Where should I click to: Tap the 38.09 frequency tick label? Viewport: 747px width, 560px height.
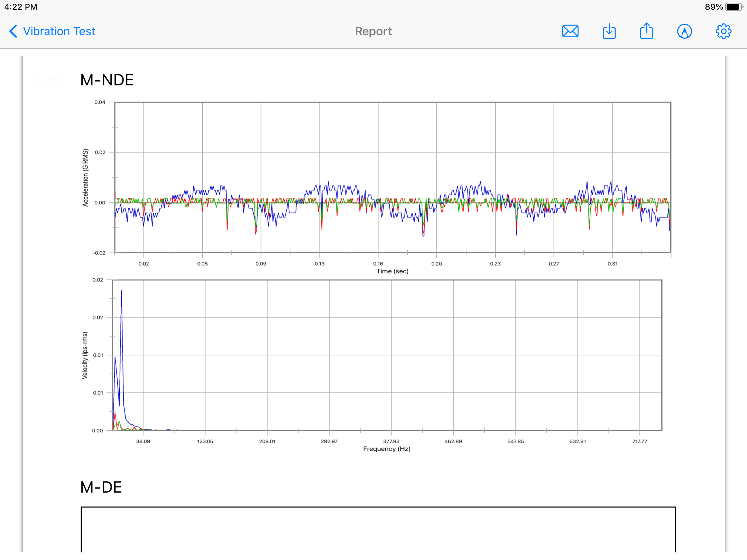pos(143,441)
